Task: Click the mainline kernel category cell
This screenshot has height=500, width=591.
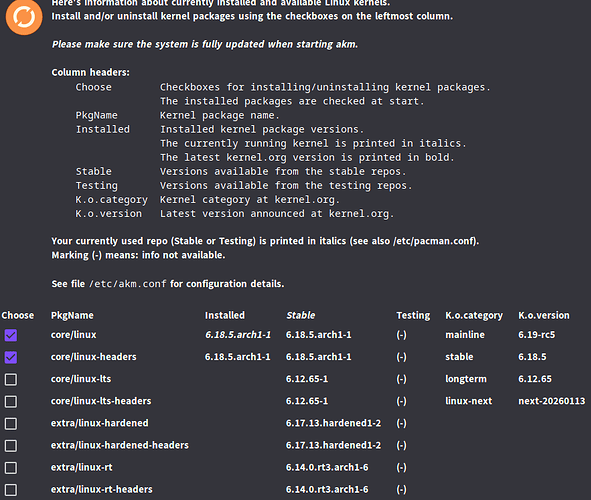Action: pyautogui.click(x=465, y=335)
